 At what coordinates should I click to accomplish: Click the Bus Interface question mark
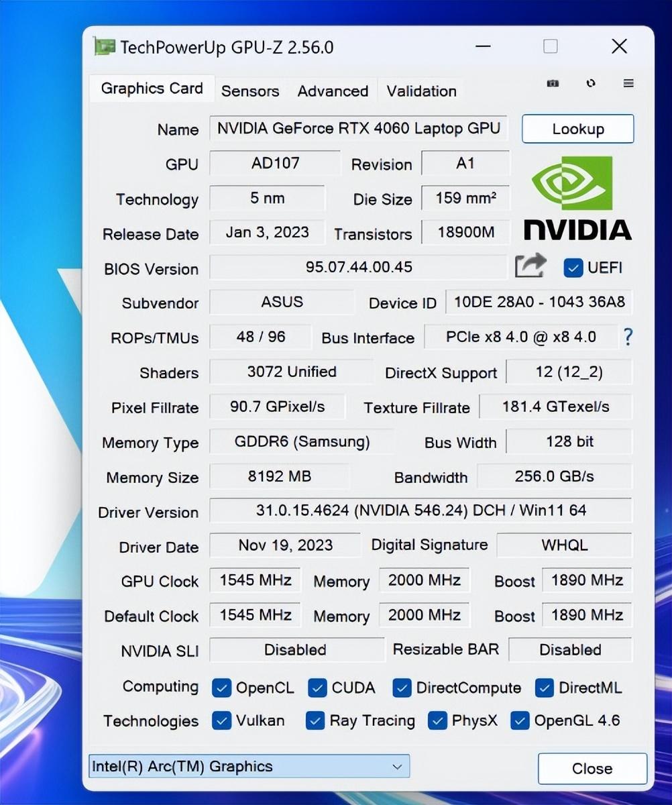[x=628, y=337]
